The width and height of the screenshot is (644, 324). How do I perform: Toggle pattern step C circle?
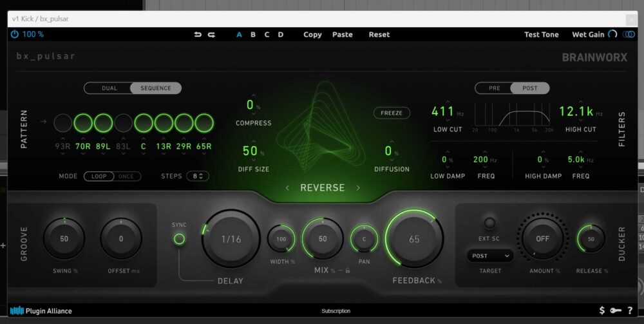(144, 123)
